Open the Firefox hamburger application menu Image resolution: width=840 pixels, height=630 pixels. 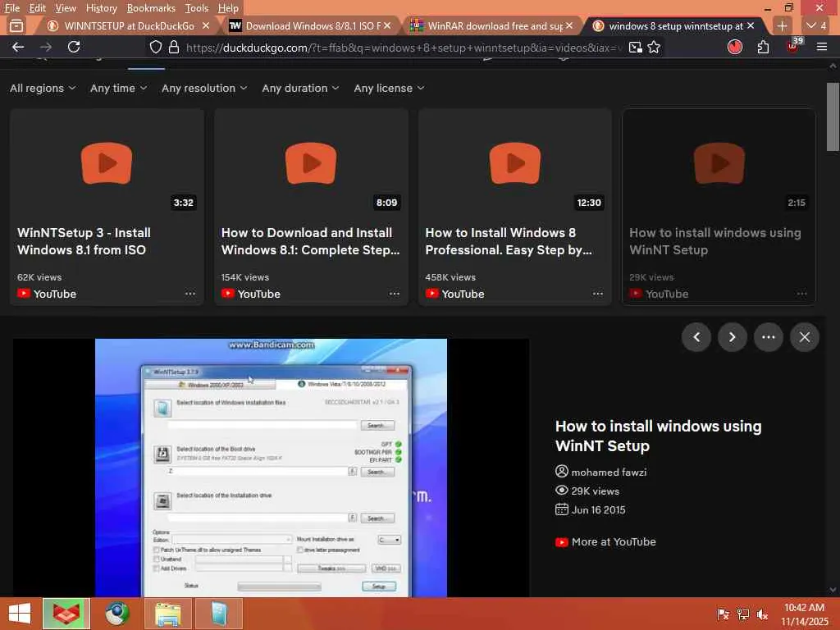822,47
